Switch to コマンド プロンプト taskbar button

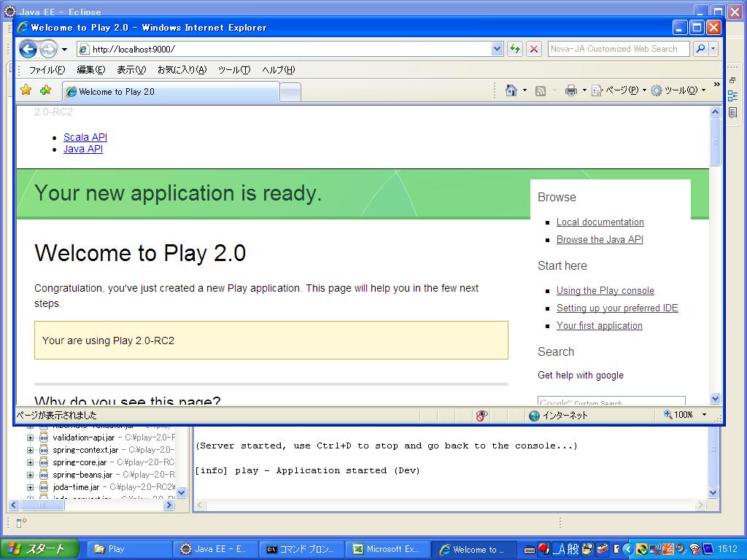[301, 549]
